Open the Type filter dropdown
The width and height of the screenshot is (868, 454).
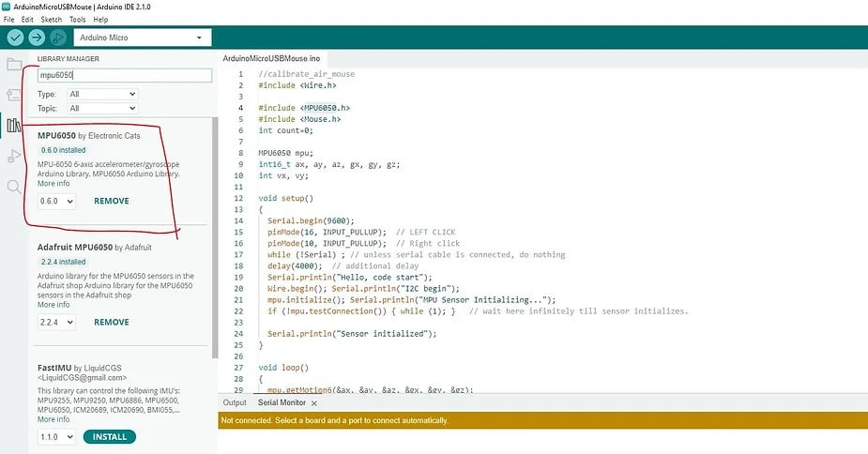pos(102,94)
